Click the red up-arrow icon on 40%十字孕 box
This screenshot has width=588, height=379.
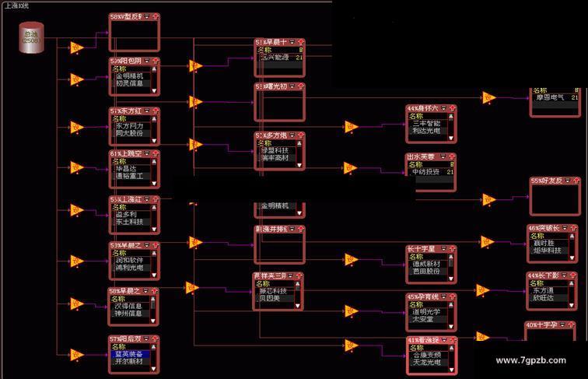click(x=571, y=325)
